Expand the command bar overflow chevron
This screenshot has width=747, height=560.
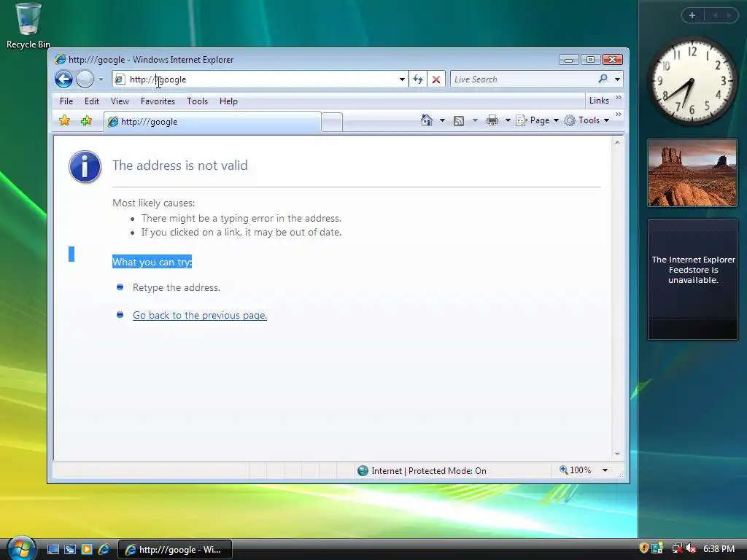click(619, 114)
